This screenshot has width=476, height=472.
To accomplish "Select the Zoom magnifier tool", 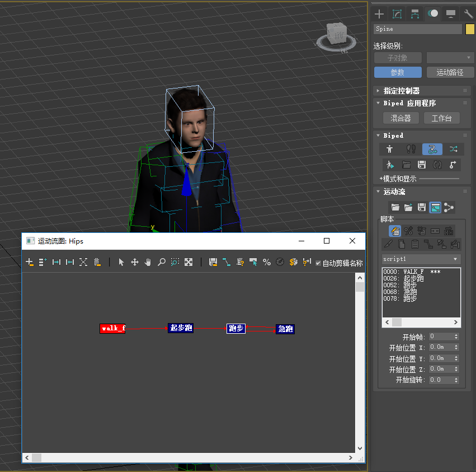I will click(x=162, y=262).
